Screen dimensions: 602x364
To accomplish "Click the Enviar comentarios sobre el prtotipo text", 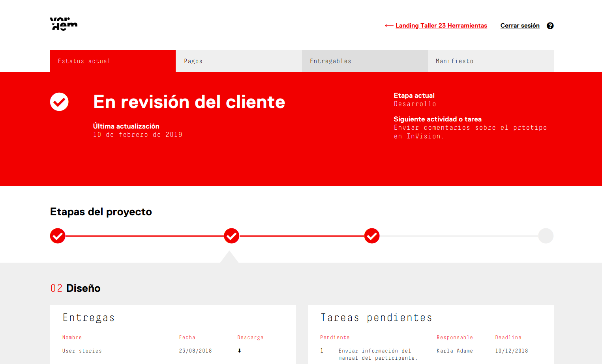I will [x=470, y=132].
